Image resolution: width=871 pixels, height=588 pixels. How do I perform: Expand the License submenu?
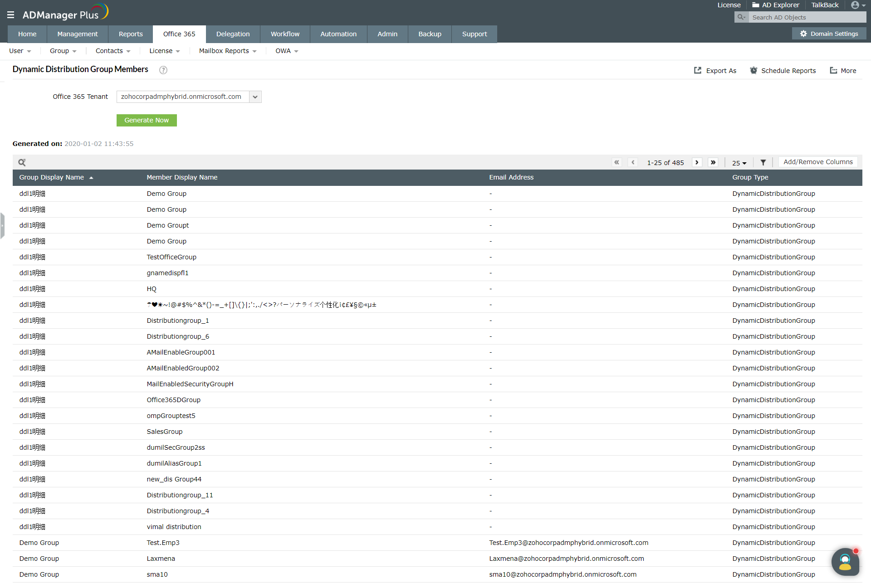click(164, 51)
